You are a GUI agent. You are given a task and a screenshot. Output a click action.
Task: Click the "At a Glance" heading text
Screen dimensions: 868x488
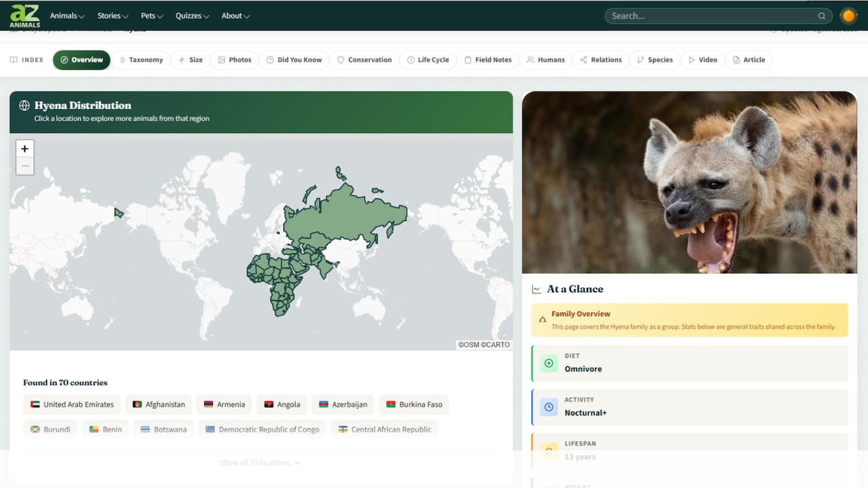575,289
